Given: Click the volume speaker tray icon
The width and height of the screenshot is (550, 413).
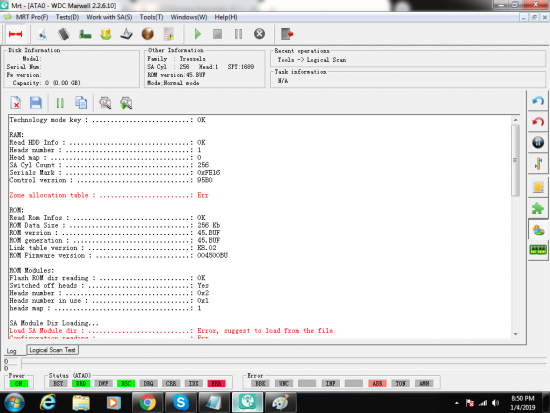Looking at the screenshot, I should pyautogui.click(x=495, y=403).
